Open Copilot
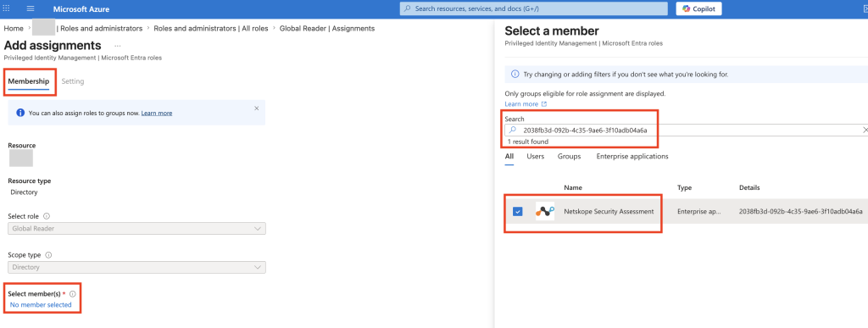 click(698, 8)
